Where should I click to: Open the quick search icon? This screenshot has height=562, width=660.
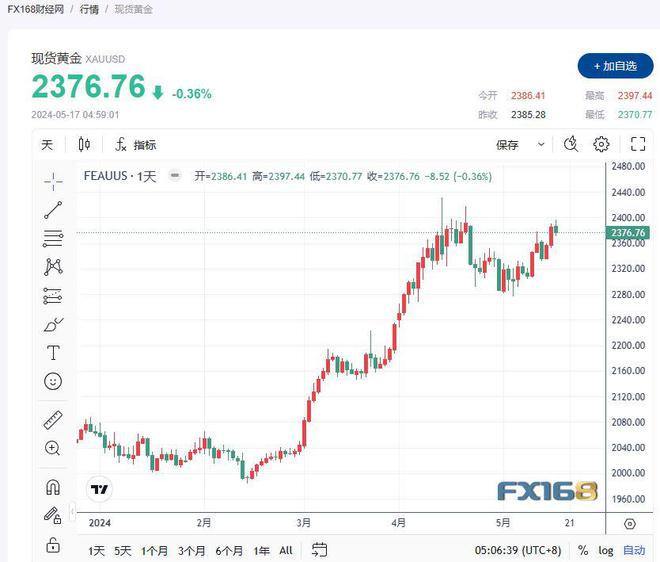click(x=571, y=144)
